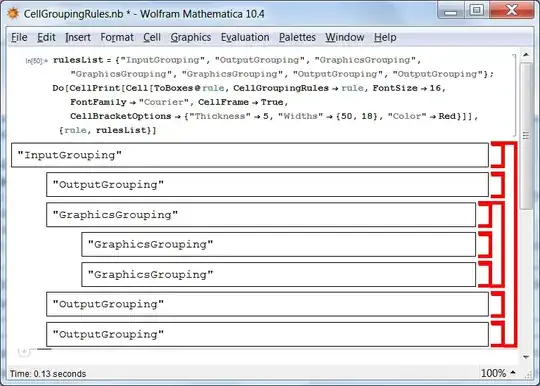Select the second "GraphicsGrouping" framed cell
Viewport: 540px width, 386px height.
tap(279, 244)
